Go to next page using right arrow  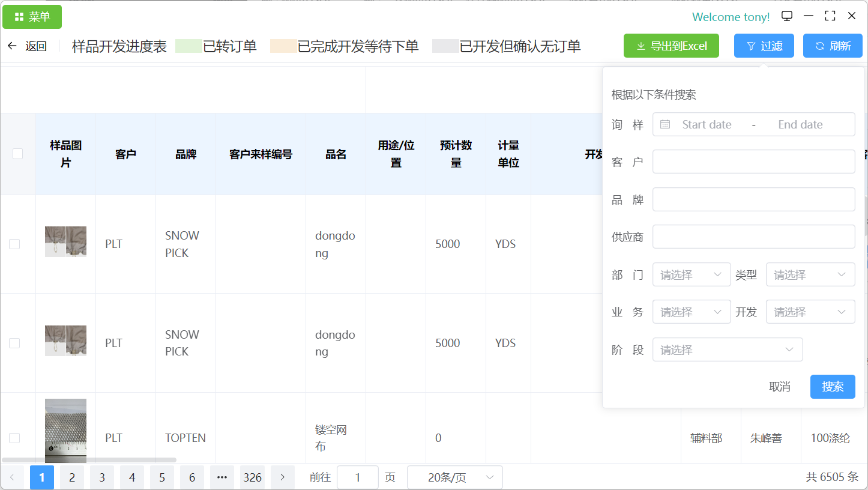pyautogui.click(x=282, y=477)
